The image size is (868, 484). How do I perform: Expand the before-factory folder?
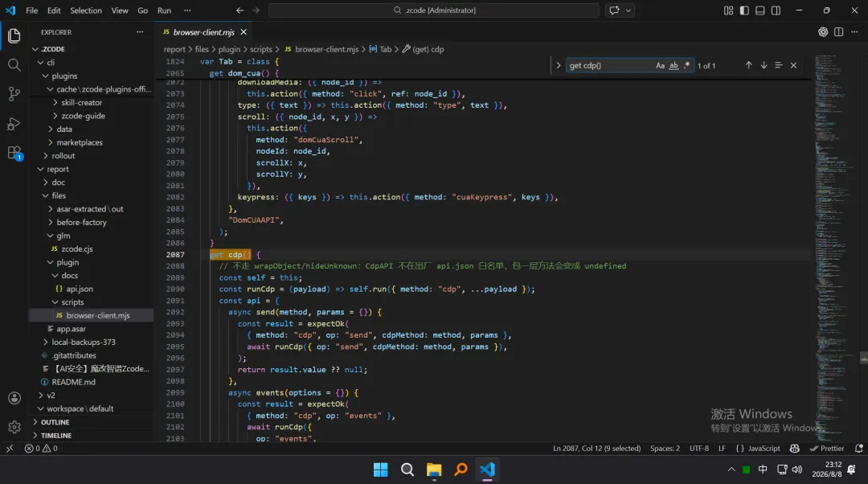click(x=51, y=223)
